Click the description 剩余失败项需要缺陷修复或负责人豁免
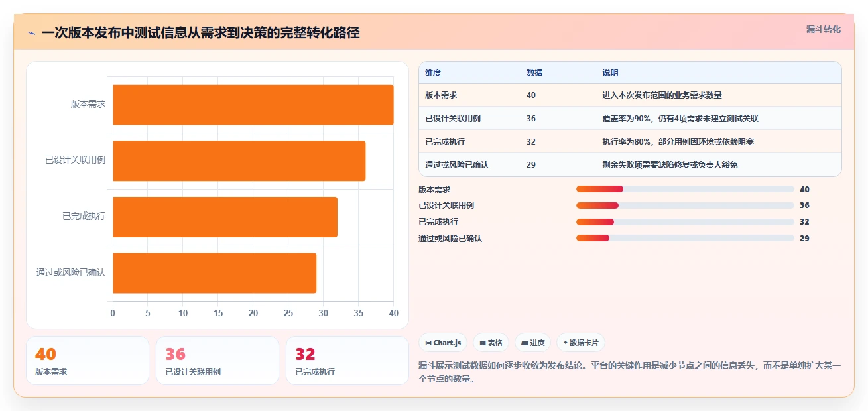The height and width of the screenshot is (411, 868). 670,165
